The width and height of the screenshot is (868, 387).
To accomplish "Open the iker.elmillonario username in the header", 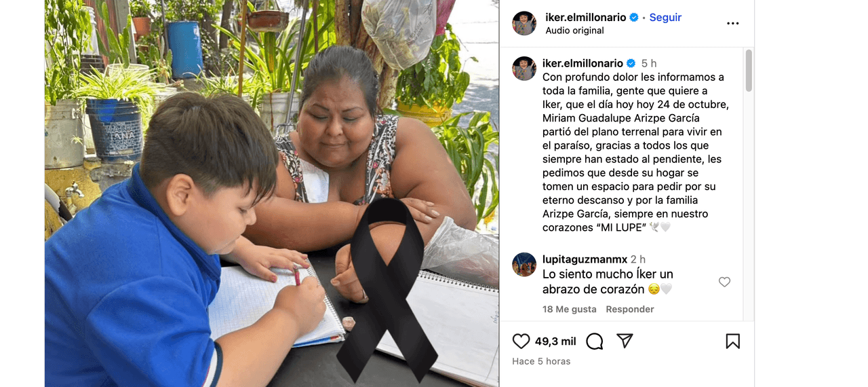I will [586, 17].
